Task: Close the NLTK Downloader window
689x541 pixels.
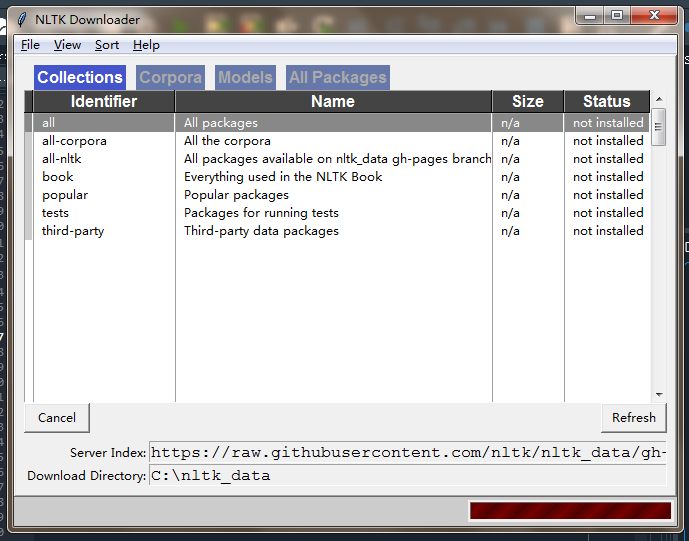Action: (x=654, y=16)
